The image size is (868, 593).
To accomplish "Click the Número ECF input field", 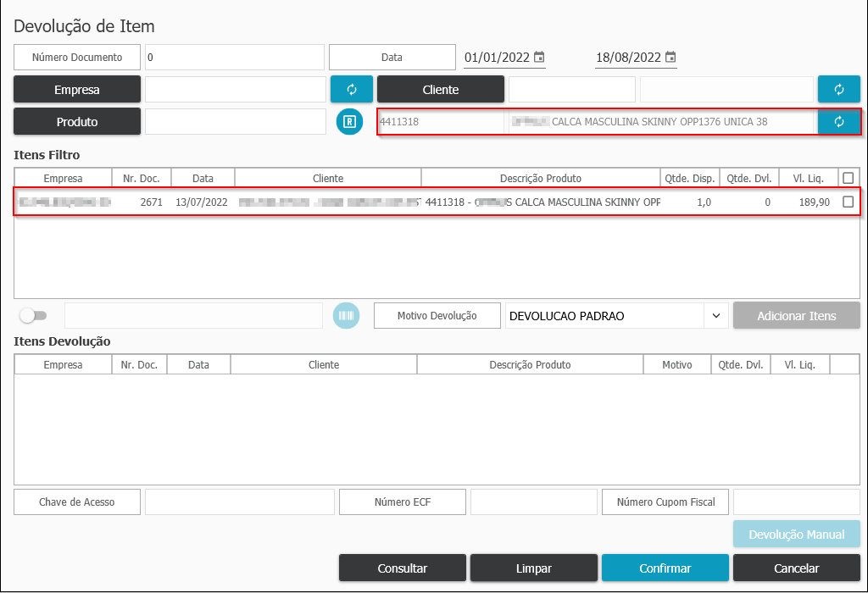I will 534,502.
